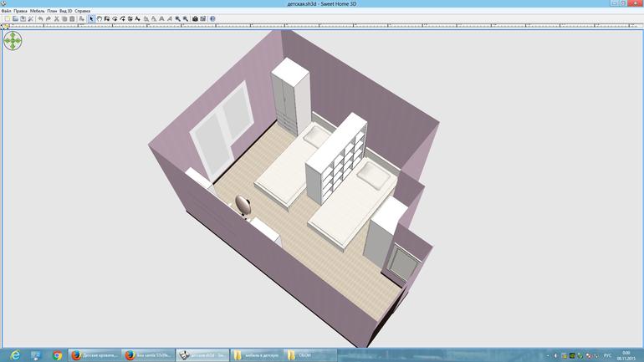
Task: Click the Undo arrow in toolbar
Action: [x=40, y=18]
